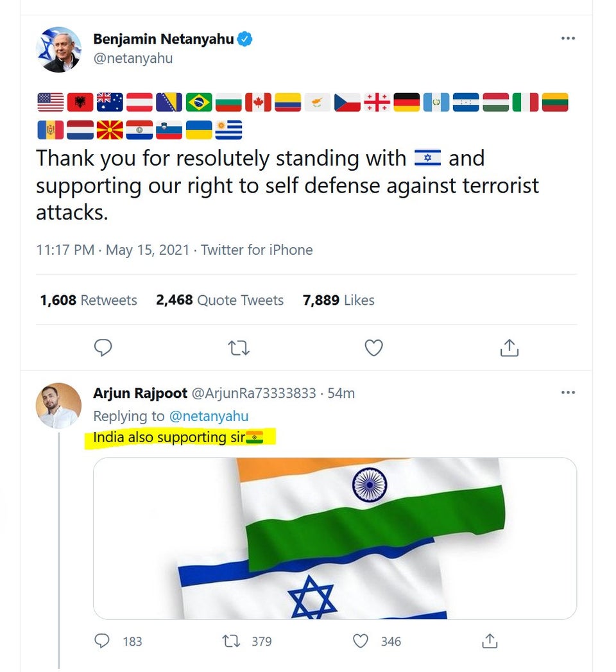Open Benjamin Netanyahu's profile picture

[58, 49]
